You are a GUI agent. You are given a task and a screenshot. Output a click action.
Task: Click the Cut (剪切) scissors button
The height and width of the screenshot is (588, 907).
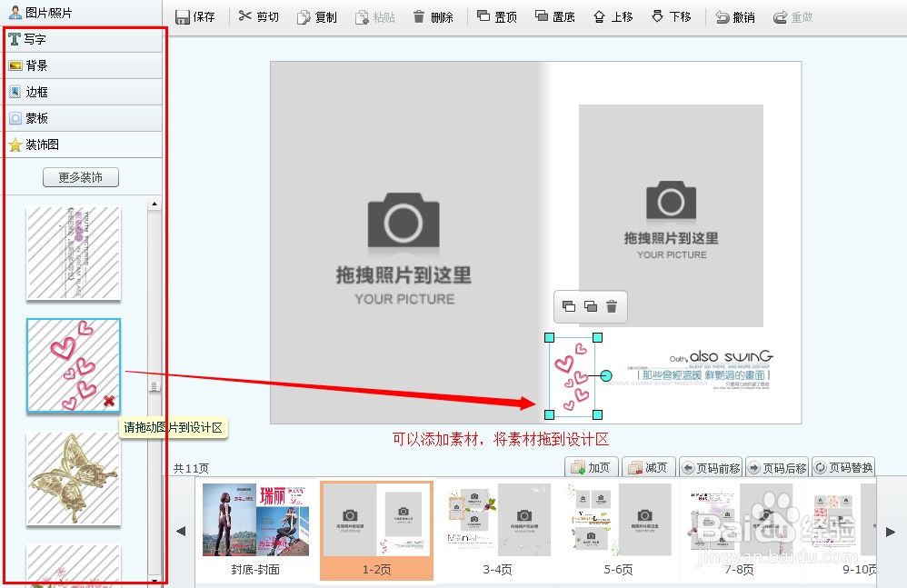(x=259, y=17)
